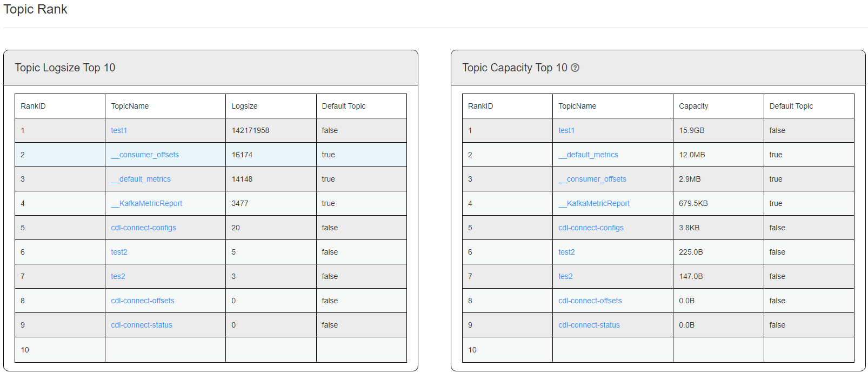Open cdl-connect-status in Capacity table
The image size is (868, 373).
[589, 325]
